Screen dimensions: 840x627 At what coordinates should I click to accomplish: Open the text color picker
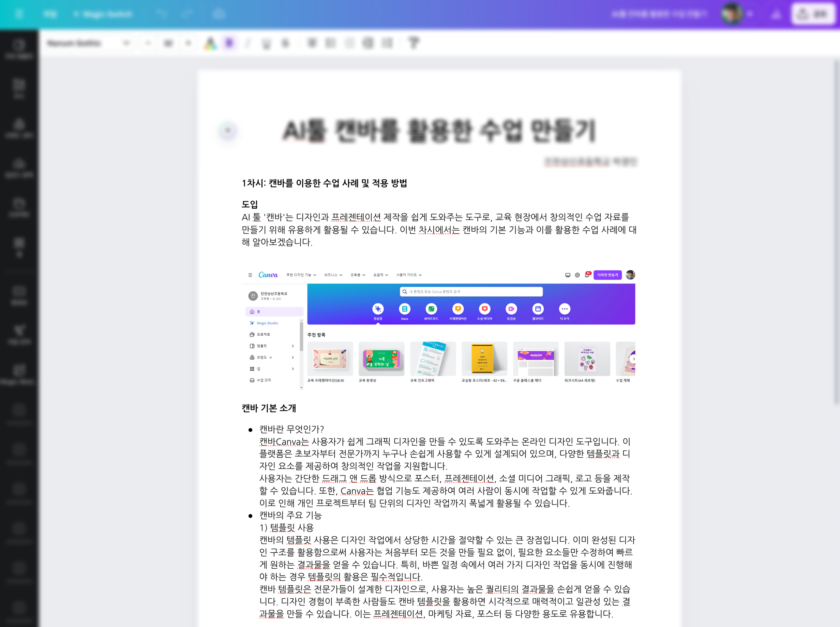210,43
